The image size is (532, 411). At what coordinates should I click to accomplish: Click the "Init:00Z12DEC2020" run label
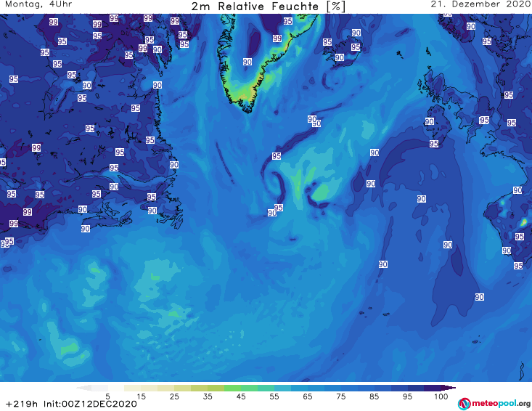pyautogui.click(x=90, y=404)
